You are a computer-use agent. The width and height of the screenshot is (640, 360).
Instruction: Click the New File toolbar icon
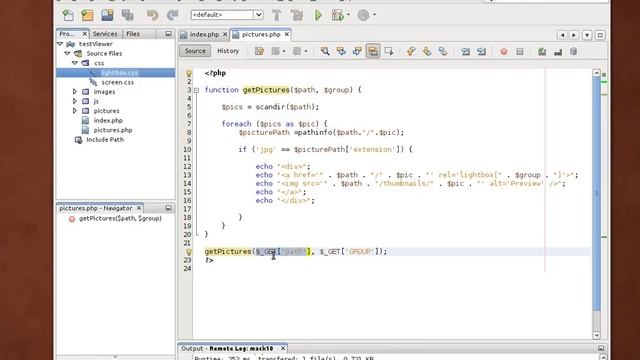coord(68,16)
